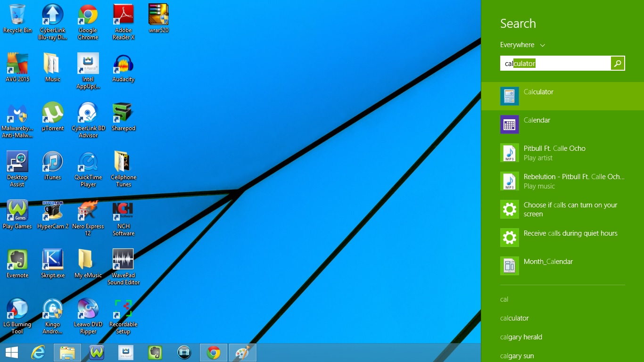
Task: Open File Explorer from taskbar
Action: 67,353
